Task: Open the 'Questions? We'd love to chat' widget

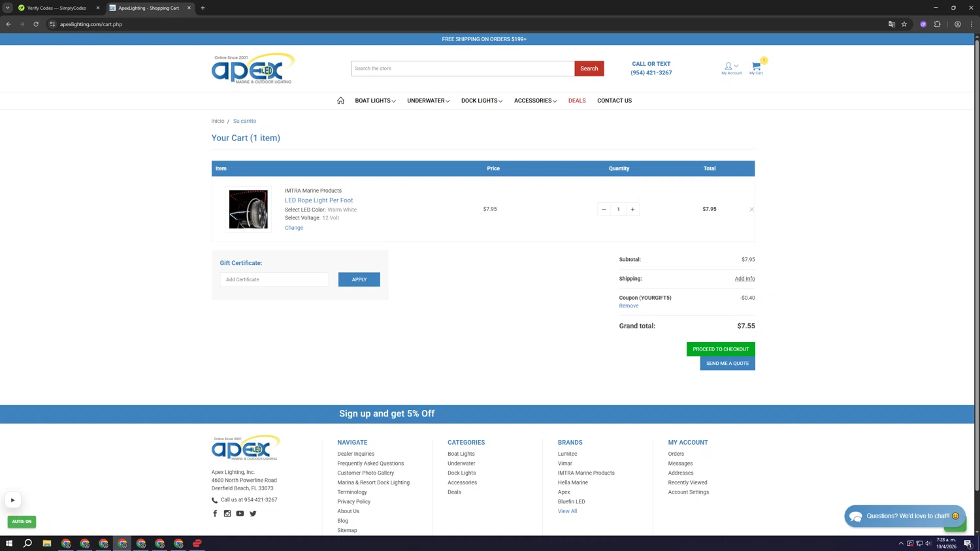Action: [x=905, y=516]
